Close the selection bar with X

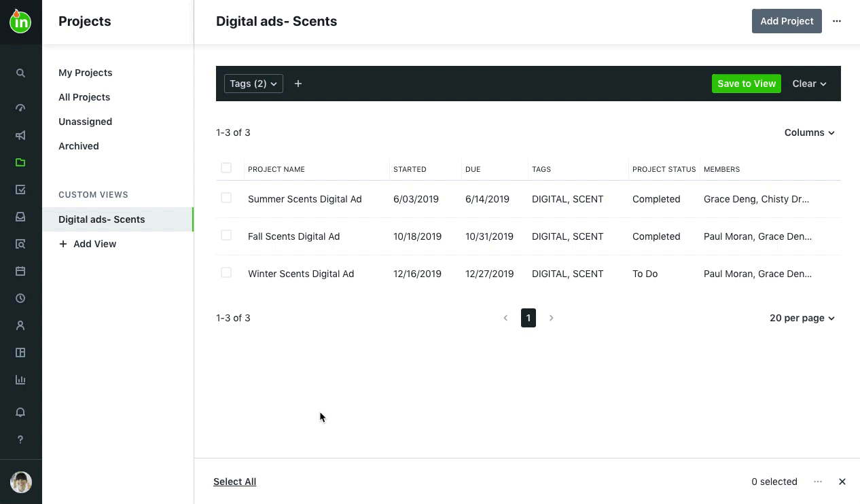pyautogui.click(x=842, y=482)
